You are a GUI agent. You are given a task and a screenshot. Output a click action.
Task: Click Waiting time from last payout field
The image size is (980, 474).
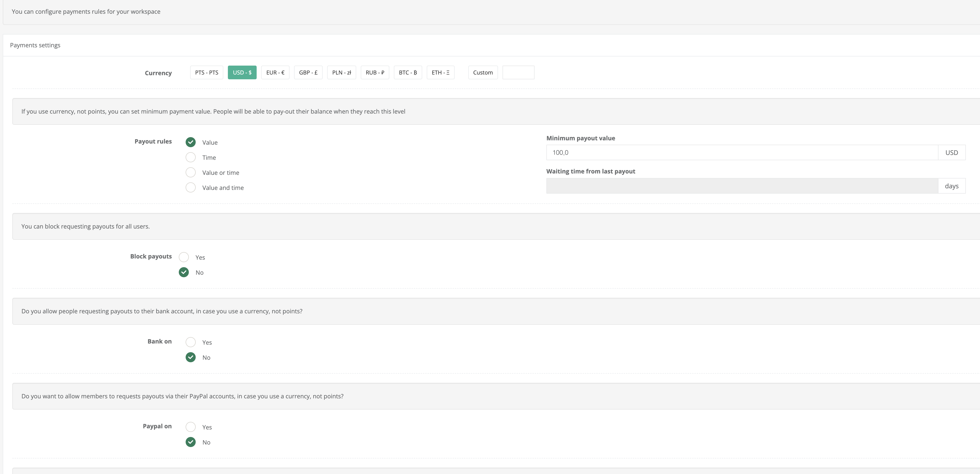pyautogui.click(x=742, y=186)
